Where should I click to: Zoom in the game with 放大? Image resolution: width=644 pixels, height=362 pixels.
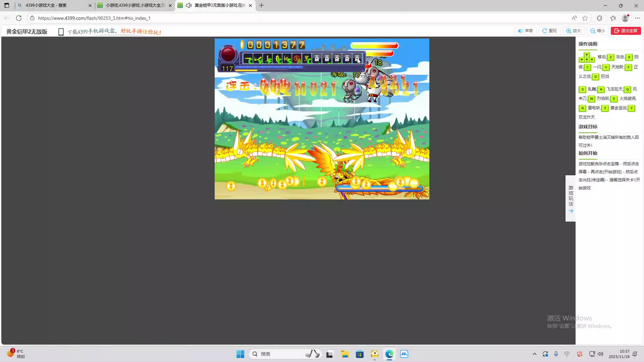coord(574,31)
